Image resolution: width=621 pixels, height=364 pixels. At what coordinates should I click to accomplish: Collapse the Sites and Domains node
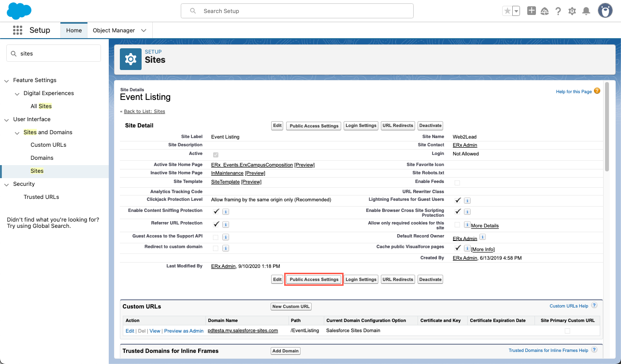click(17, 132)
